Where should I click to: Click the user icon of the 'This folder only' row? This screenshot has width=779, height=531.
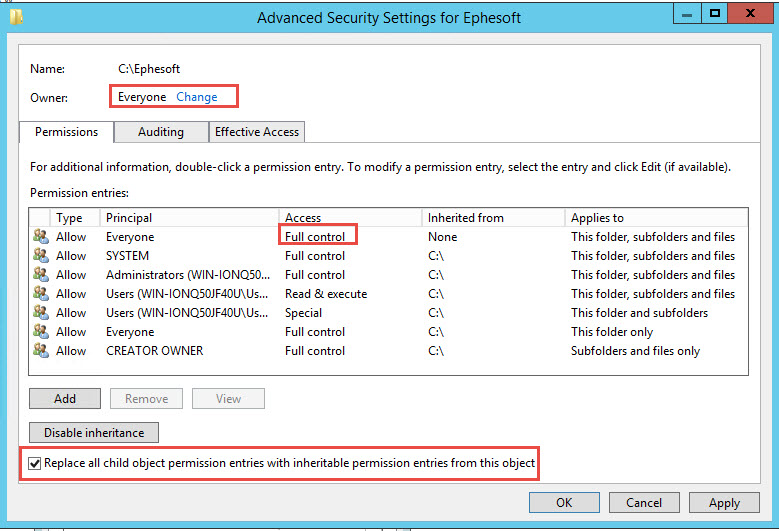(x=41, y=331)
